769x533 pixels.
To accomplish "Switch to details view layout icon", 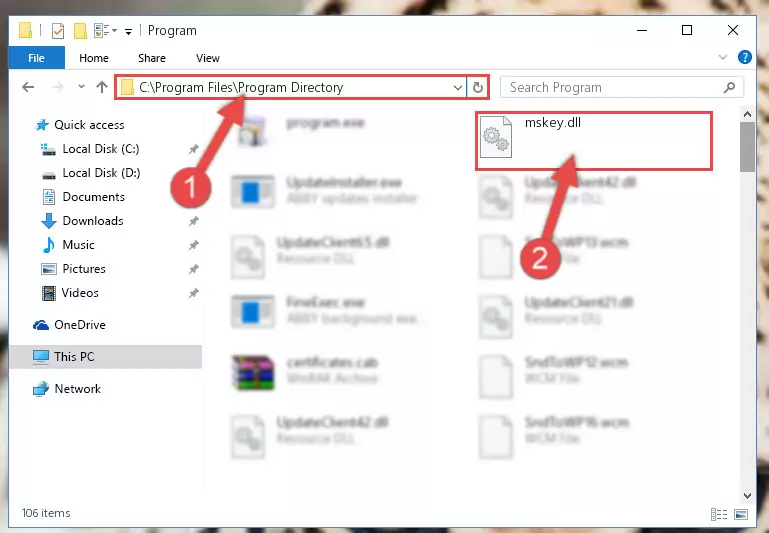I will tap(719, 514).
